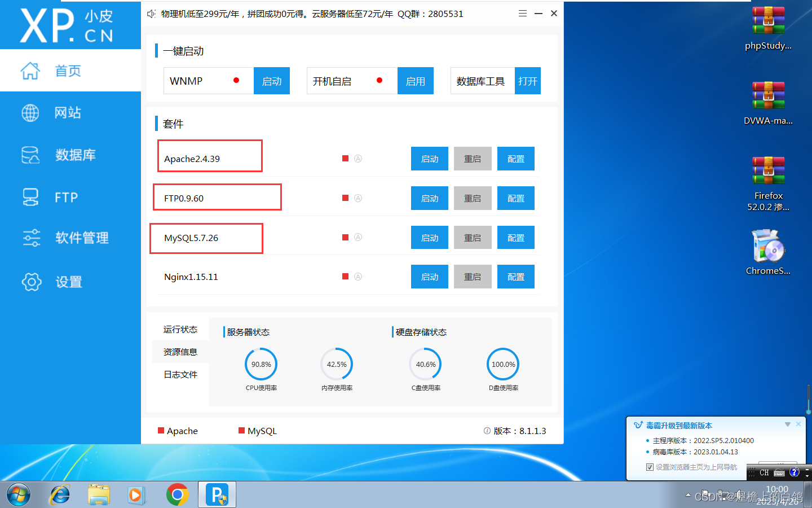This screenshot has height=508, width=812.
Task: Select ChromeS... installer on desktop
Action: [x=768, y=252]
